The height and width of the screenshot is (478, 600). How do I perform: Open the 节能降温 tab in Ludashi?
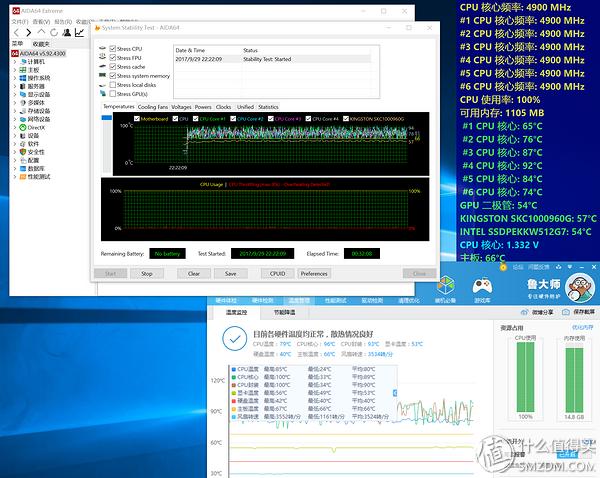click(x=284, y=312)
